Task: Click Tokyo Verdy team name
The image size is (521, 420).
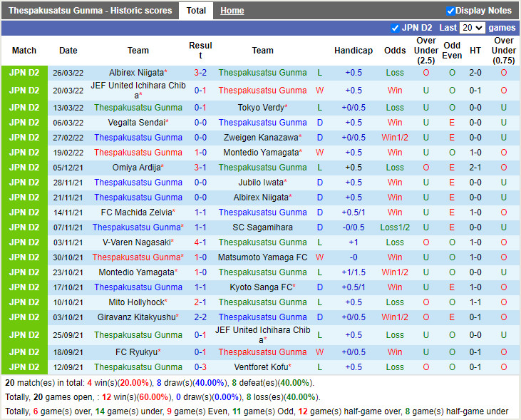Action: (x=261, y=108)
